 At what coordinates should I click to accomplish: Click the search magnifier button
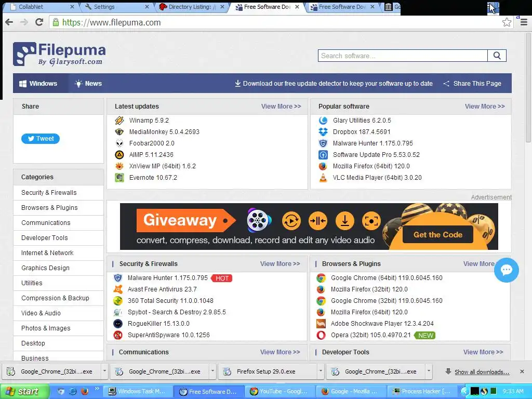pyautogui.click(x=497, y=56)
